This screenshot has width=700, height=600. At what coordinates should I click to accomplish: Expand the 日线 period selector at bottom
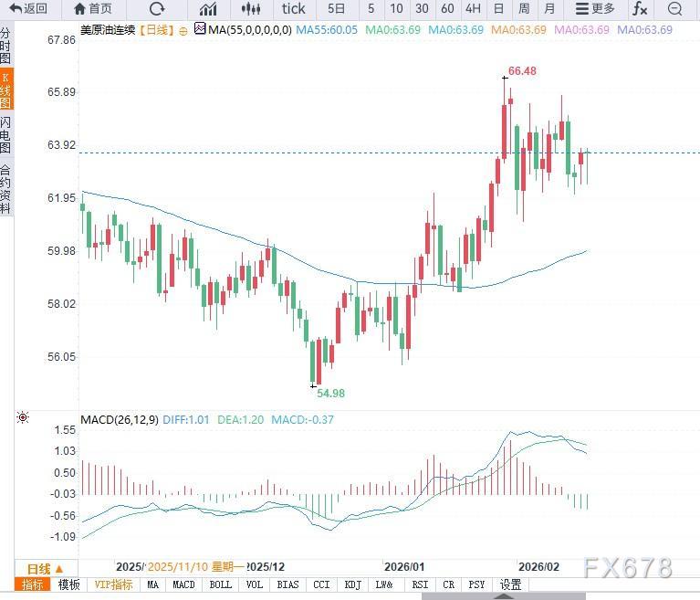(44, 568)
